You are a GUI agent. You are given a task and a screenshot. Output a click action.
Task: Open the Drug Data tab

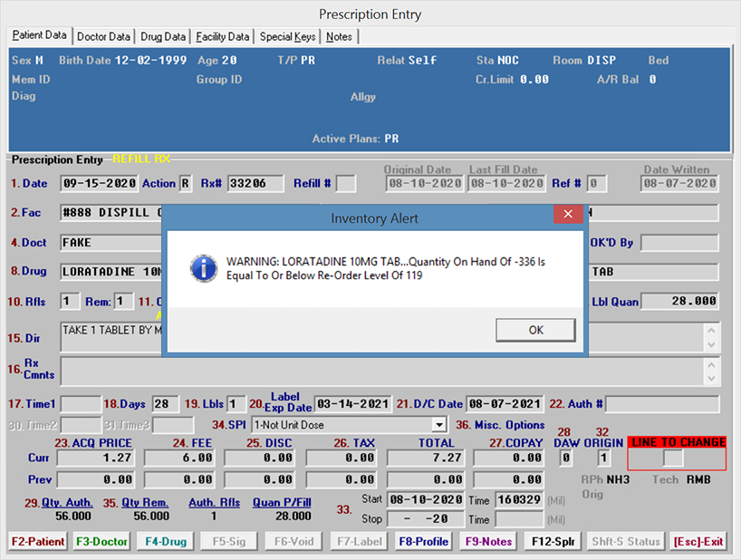(x=163, y=36)
